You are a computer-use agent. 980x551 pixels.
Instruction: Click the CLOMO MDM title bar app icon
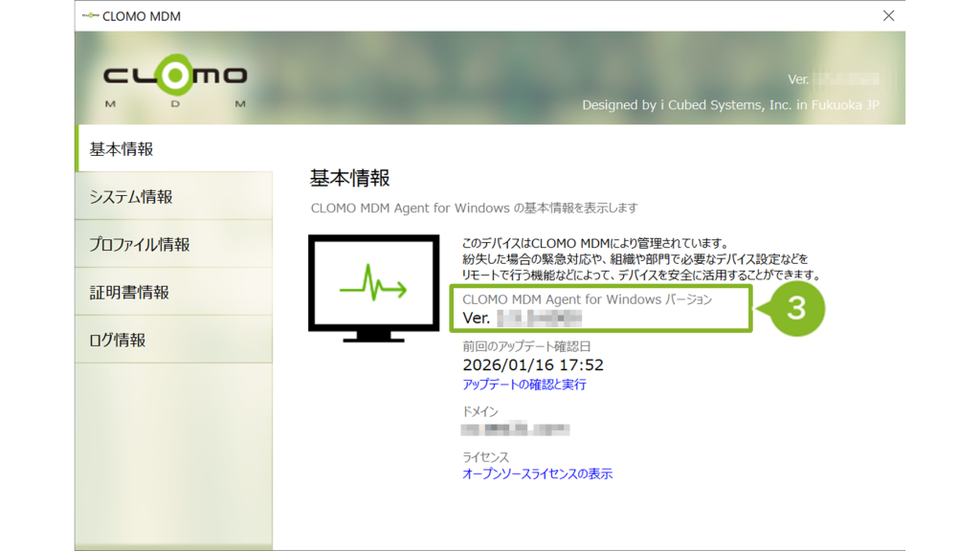(90, 16)
